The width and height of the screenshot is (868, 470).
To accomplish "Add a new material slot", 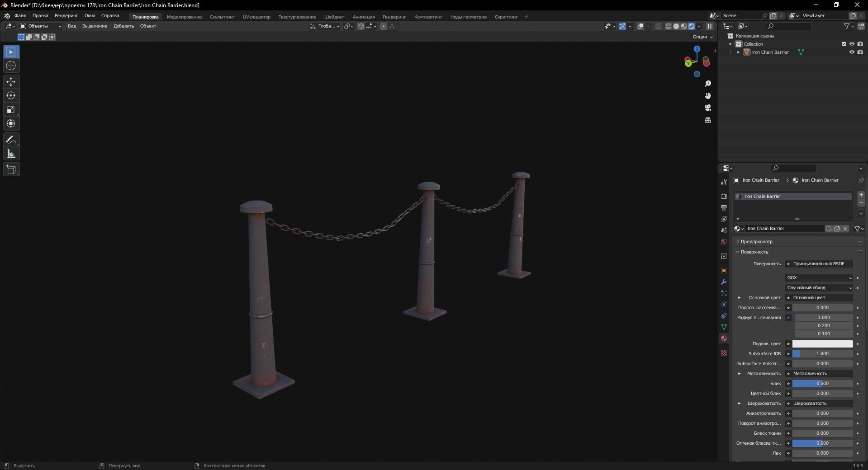I will [x=861, y=195].
